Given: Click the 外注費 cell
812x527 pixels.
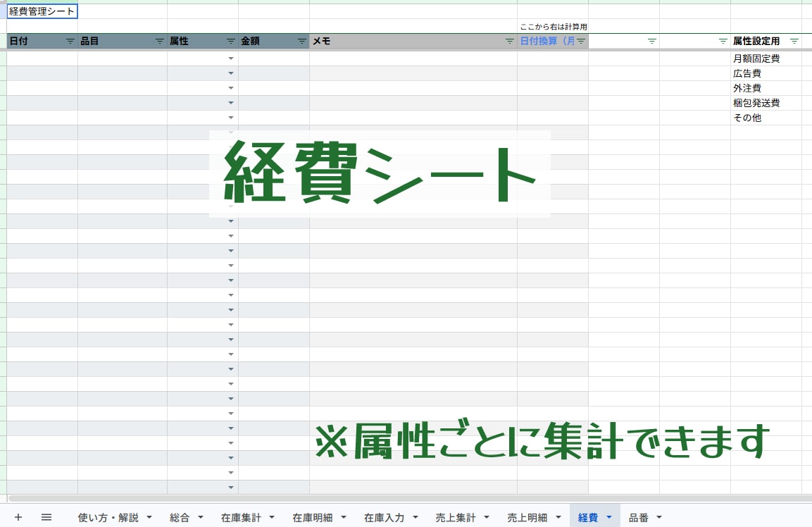Looking at the screenshot, I should [x=766, y=88].
